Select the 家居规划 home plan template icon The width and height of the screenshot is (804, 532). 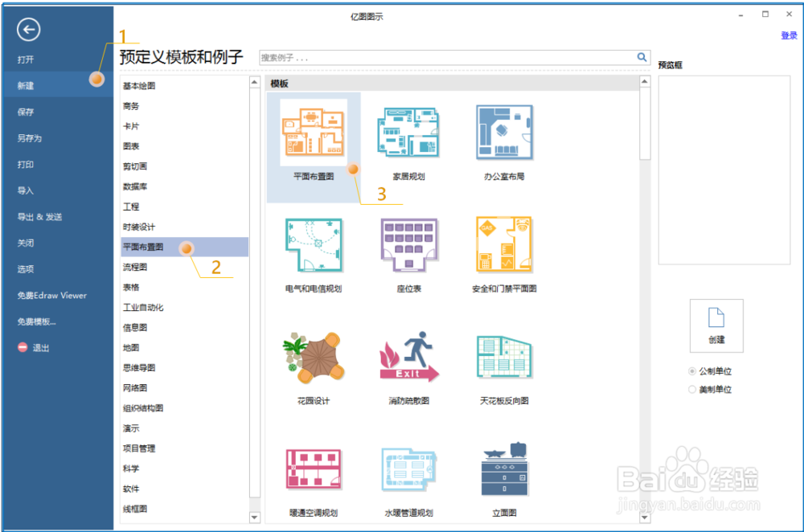click(408, 132)
